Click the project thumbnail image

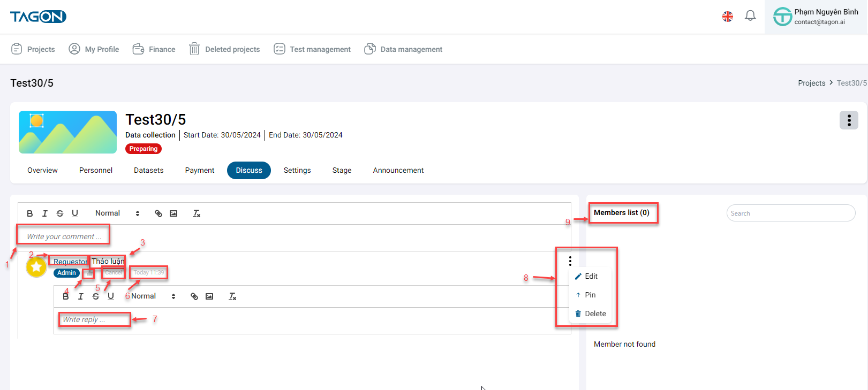[67, 132]
